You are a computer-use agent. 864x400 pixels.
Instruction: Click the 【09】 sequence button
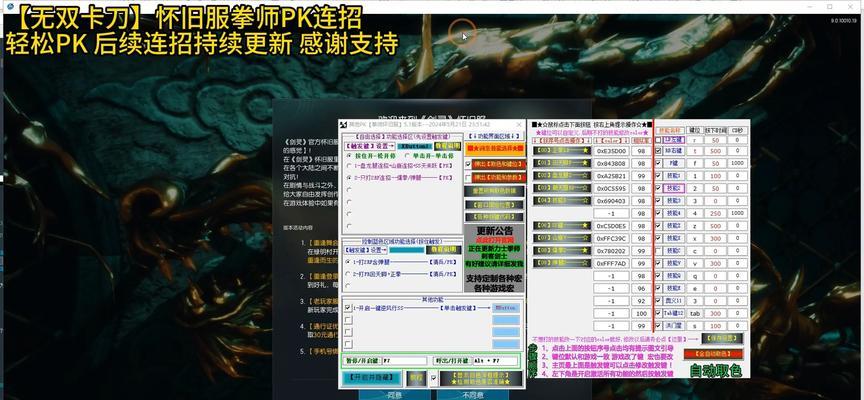click(562, 263)
